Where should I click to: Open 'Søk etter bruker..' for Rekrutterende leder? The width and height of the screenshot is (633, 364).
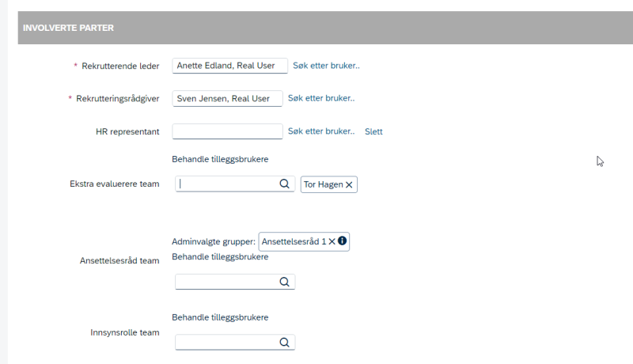tap(326, 66)
